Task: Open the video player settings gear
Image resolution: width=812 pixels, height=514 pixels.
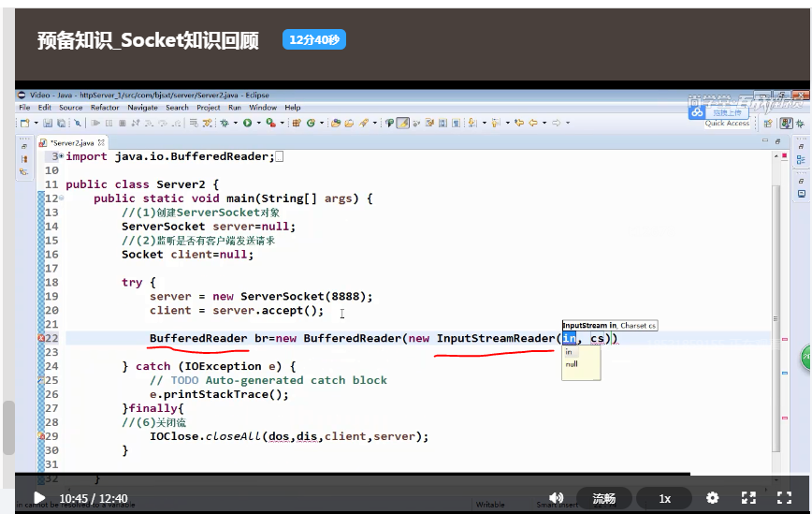Action: pos(713,498)
